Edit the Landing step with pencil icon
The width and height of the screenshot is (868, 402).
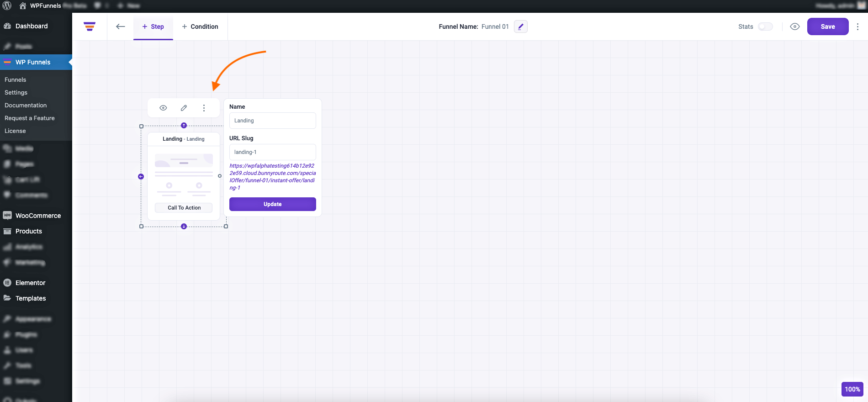(x=184, y=108)
